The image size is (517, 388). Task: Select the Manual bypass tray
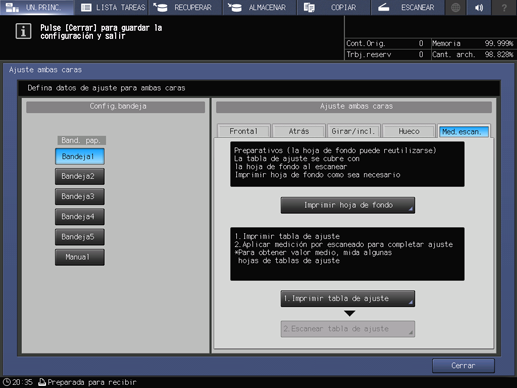coord(80,257)
